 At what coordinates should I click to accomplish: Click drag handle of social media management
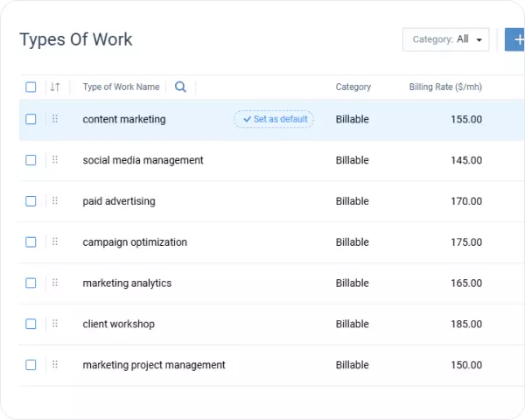pos(55,159)
